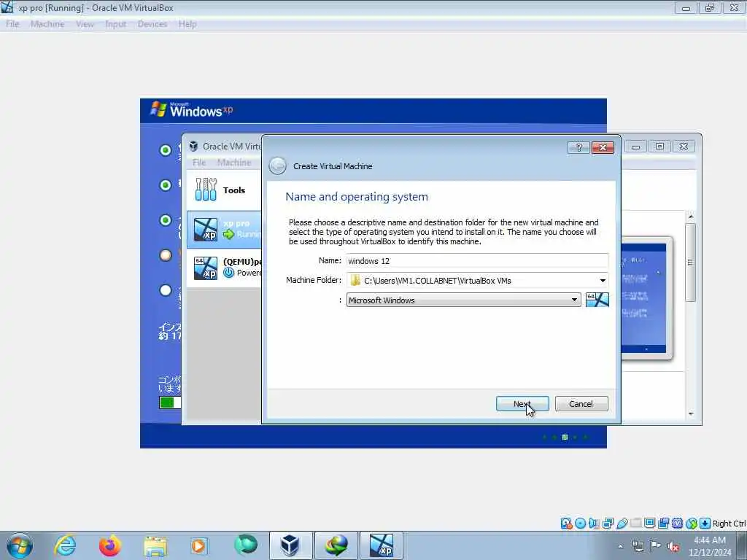Open the Machine menu in the outer VM window
The image size is (747, 560).
47,24
